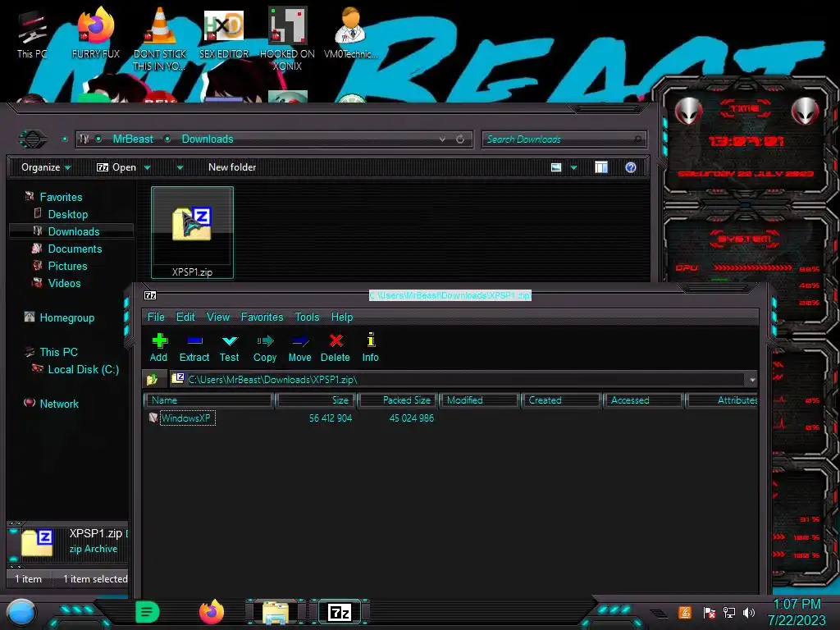Image resolution: width=840 pixels, height=630 pixels.
Task: Click the Explorer back navigation button
Action: [33, 139]
